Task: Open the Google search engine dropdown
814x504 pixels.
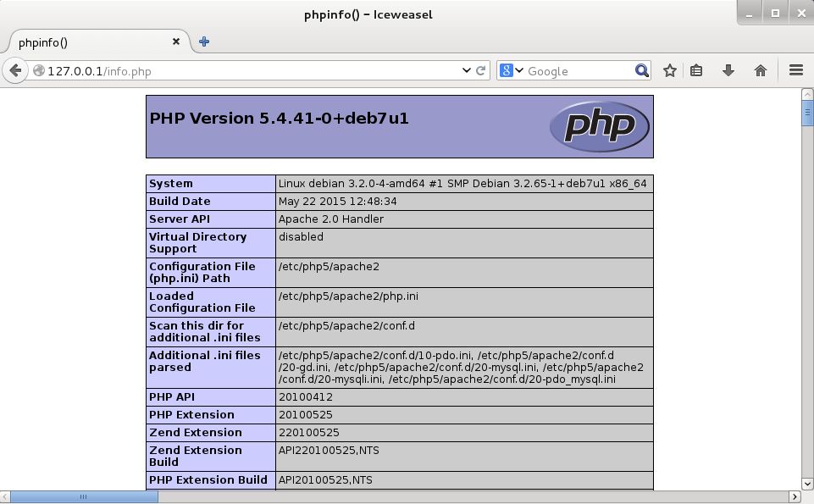Action: coord(512,71)
